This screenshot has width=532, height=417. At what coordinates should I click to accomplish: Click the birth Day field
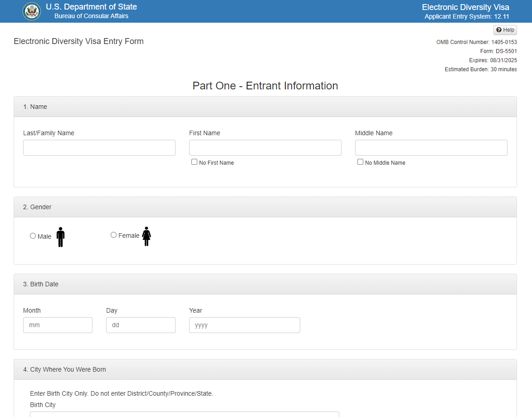(141, 325)
